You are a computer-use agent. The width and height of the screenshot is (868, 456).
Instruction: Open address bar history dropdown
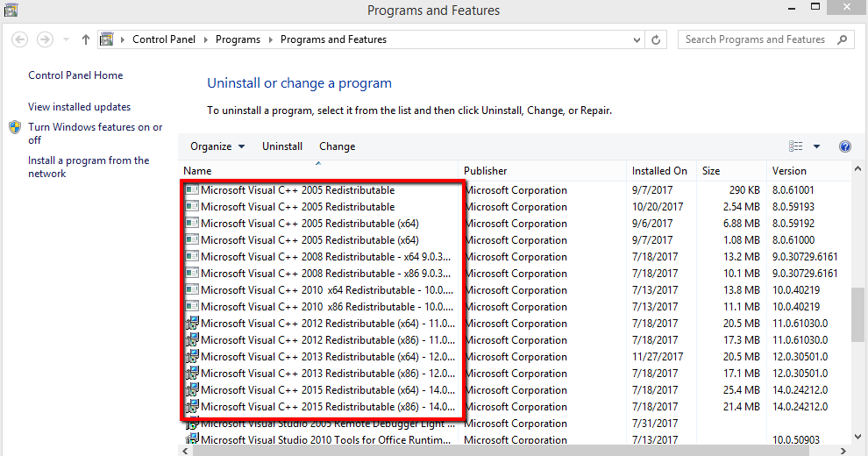[637, 39]
